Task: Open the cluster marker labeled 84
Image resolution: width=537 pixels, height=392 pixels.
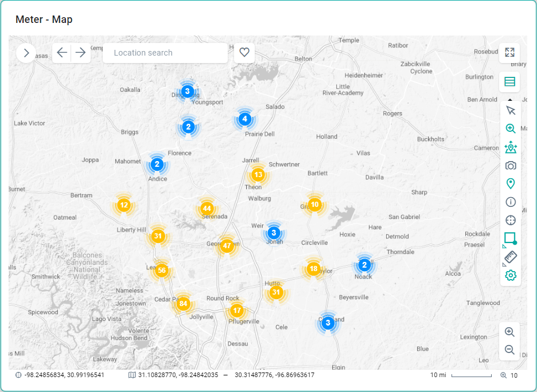Action: tap(183, 303)
